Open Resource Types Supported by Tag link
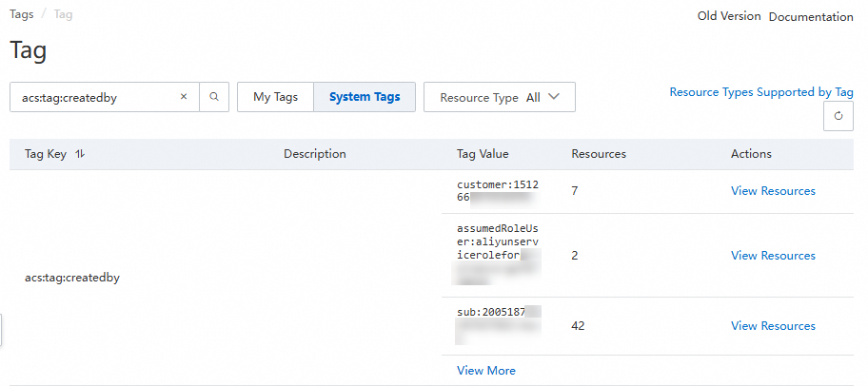Screen dimensions: 868x386 tap(761, 92)
